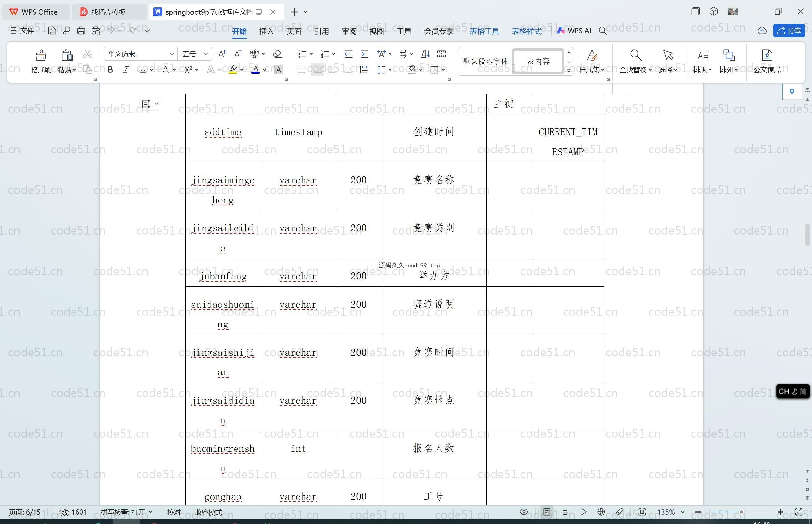This screenshot has height=524, width=812.
Task: Click the Undo arrow icon
Action: tap(111, 31)
